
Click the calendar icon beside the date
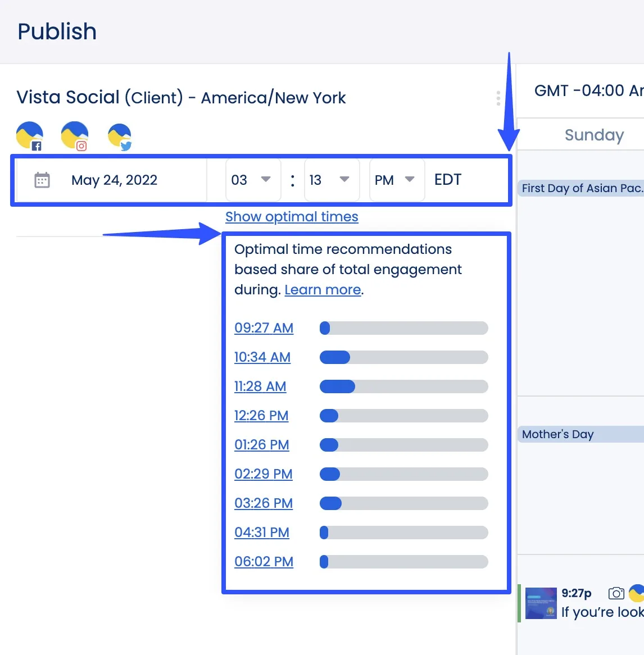click(x=42, y=180)
